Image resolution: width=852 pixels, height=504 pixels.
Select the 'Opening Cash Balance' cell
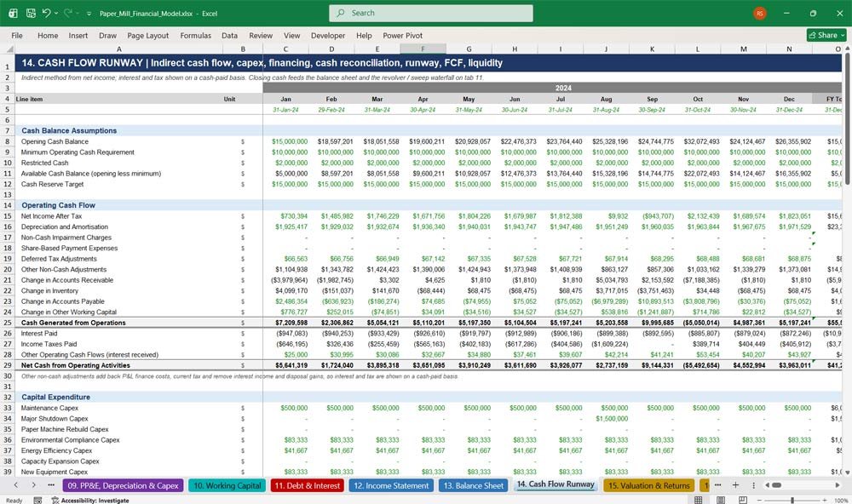click(x=119, y=141)
